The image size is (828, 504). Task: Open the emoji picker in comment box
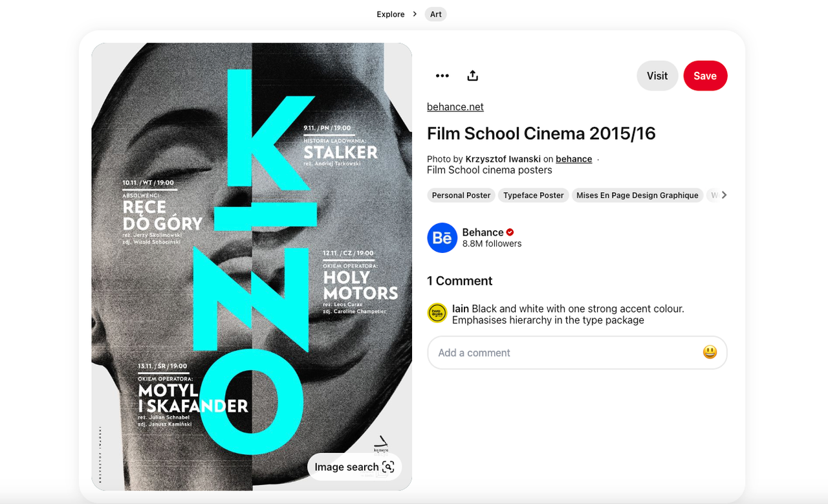pyautogui.click(x=710, y=353)
